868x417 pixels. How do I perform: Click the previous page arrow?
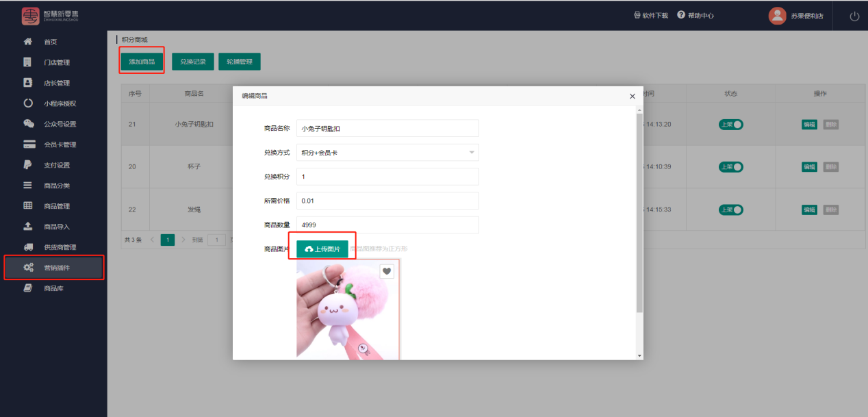(x=152, y=240)
